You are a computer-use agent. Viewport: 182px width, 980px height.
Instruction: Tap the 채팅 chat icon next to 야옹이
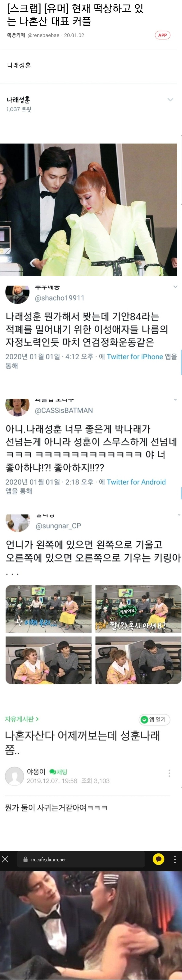(x=58, y=771)
